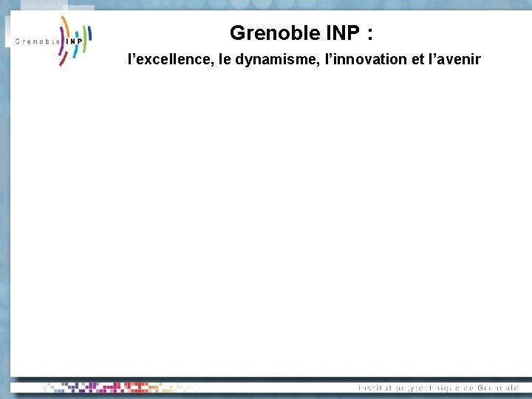Click the Grenoble INP logo

click(x=53, y=41)
